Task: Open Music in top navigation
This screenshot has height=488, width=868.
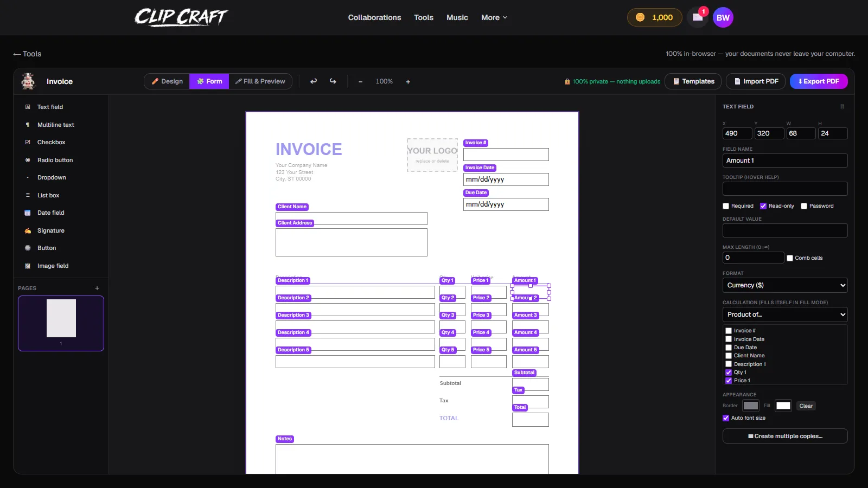Action: pos(457,17)
